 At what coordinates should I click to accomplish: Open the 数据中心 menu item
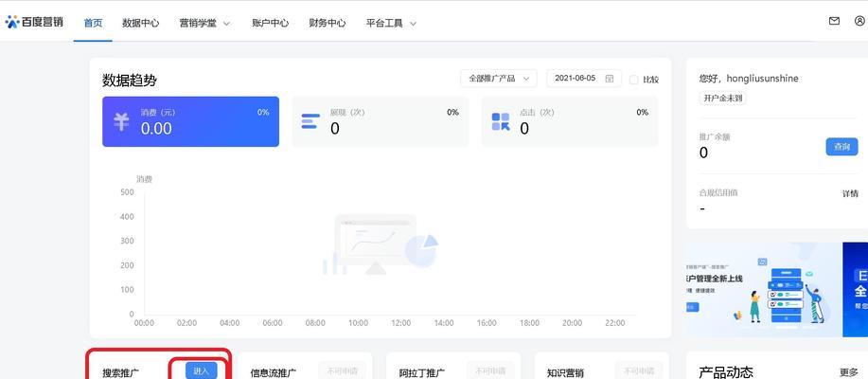[x=141, y=24]
